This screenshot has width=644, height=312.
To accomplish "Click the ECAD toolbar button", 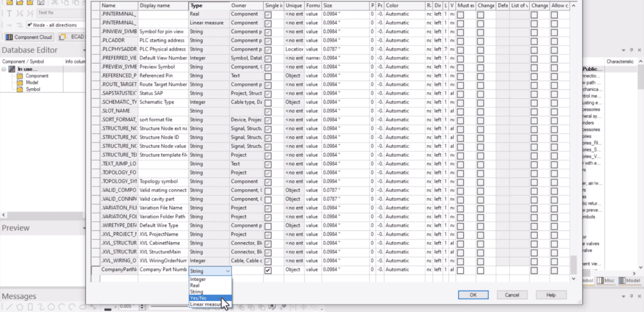I will point(72,37).
